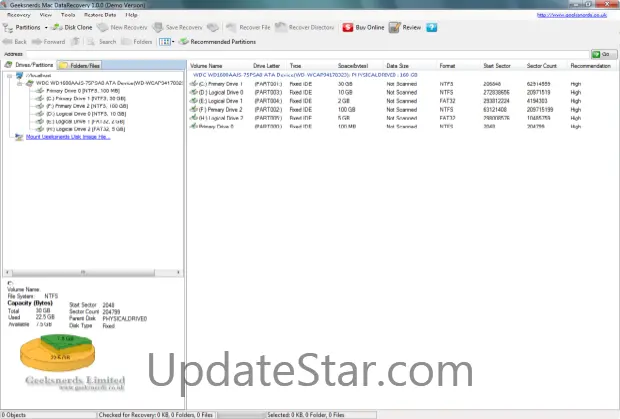Sort by Sector Count column header
This screenshot has width=620, height=419.
(542, 66)
